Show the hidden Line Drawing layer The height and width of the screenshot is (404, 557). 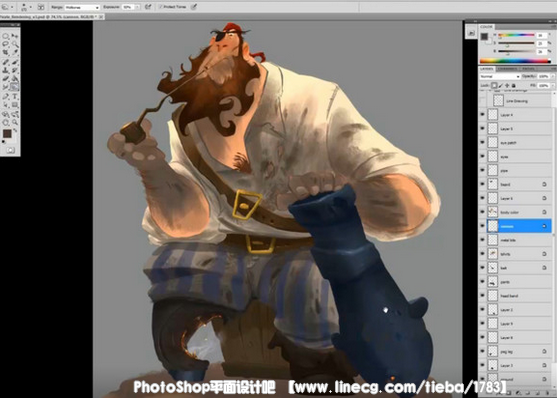(482, 101)
